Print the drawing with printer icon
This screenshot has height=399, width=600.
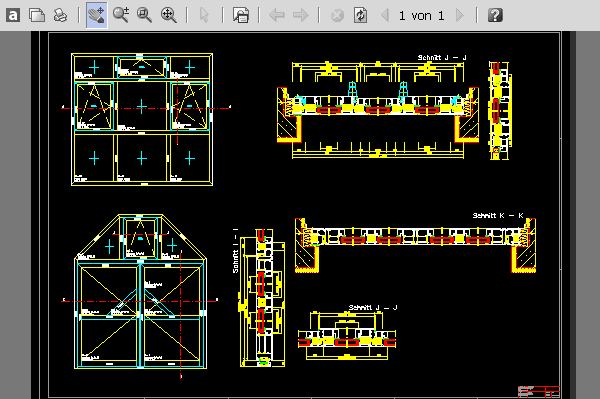60,16
